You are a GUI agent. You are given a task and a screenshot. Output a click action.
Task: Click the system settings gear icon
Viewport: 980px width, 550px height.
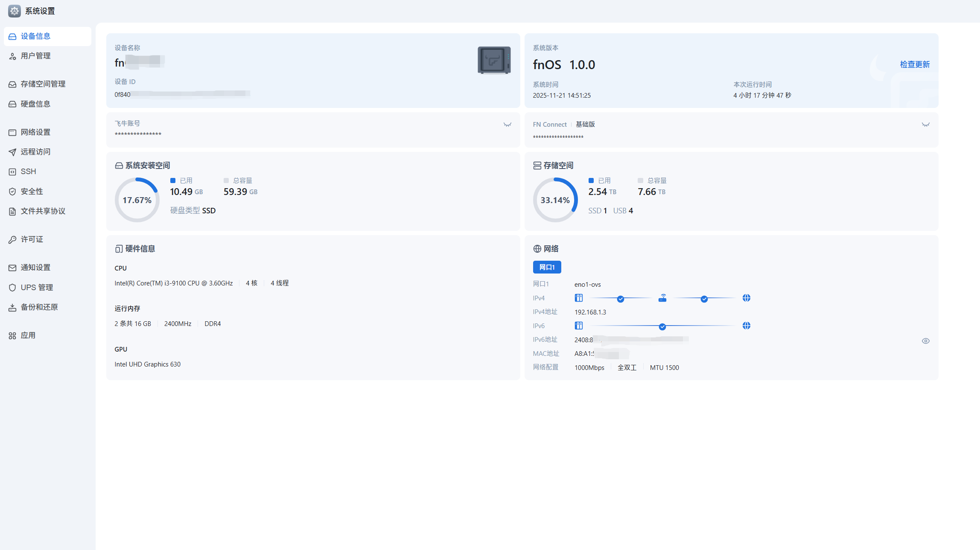pos(14,11)
